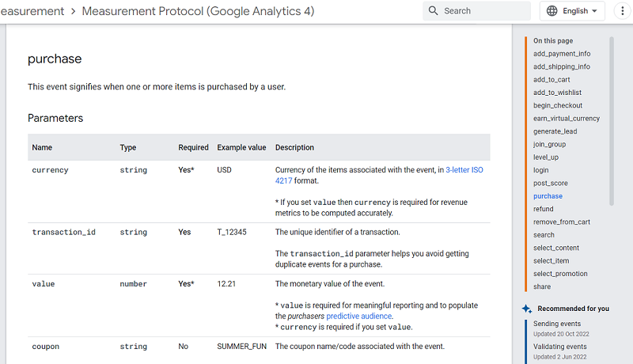Jump to remove_from_cart section

(562, 222)
